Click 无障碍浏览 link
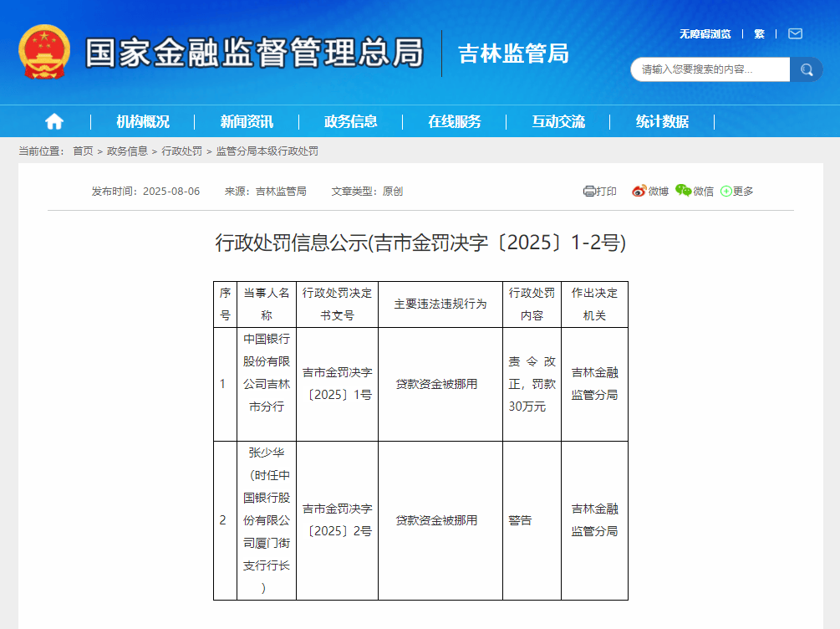Viewport: 840px width, 629px height. click(705, 34)
